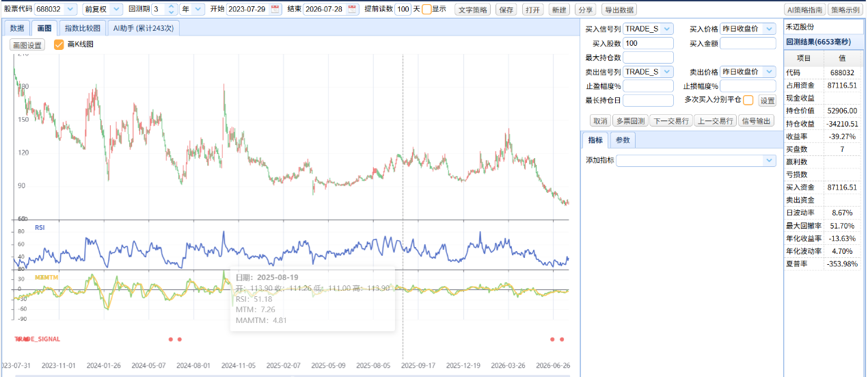Open the AI策略指南 button

[804, 10]
